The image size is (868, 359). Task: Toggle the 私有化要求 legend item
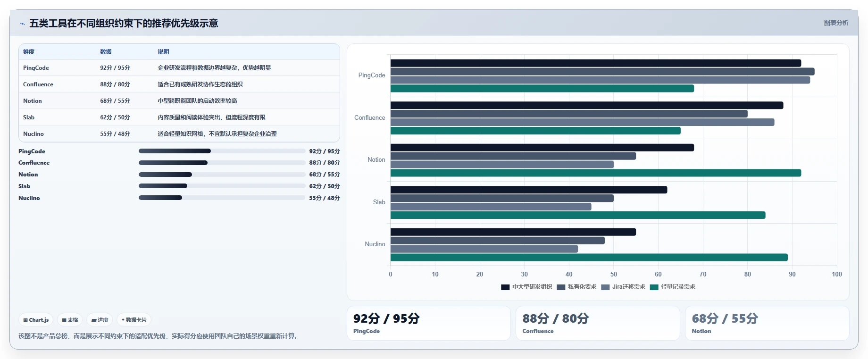[576, 287]
